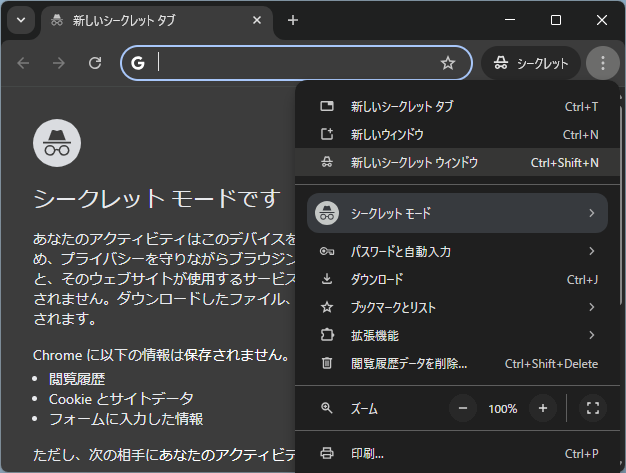Click the key icon for passwords
This screenshot has height=473, width=626.
(x=327, y=251)
